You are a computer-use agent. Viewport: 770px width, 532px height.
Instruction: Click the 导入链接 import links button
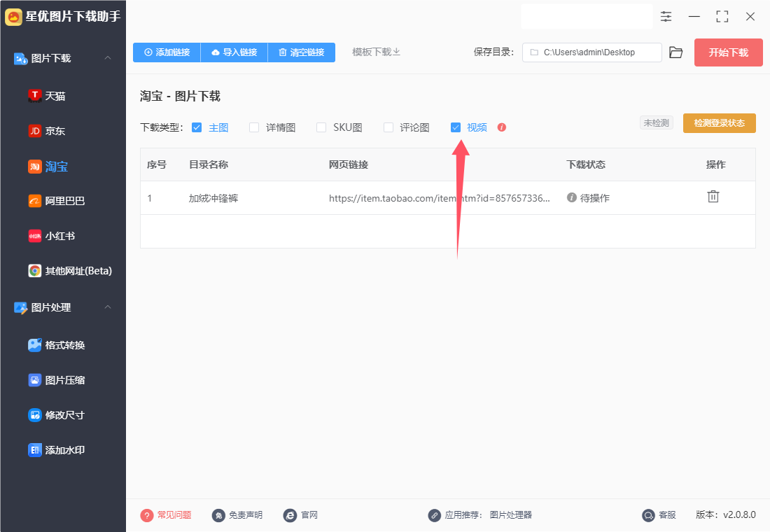point(234,52)
